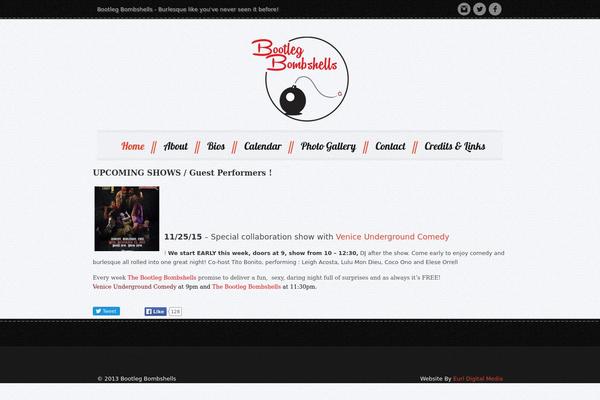Click The Bootleg Bombshells link after 'Every week'

point(162,278)
